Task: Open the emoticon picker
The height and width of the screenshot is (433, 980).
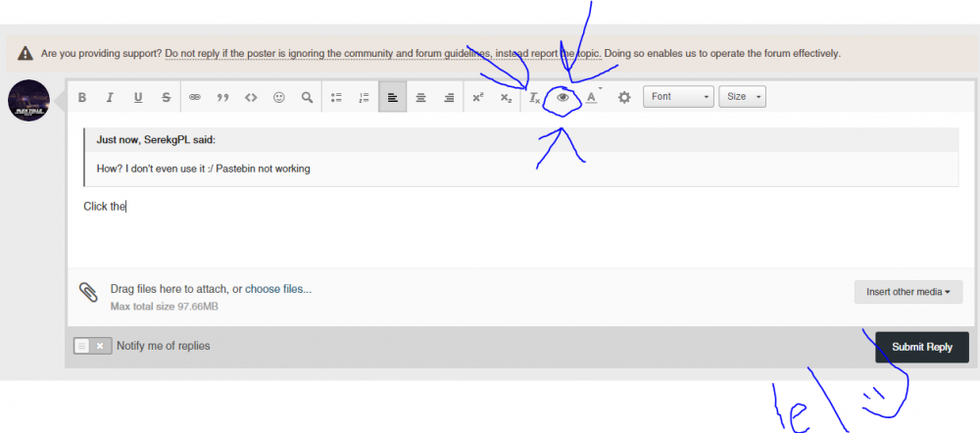Action: tap(278, 97)
